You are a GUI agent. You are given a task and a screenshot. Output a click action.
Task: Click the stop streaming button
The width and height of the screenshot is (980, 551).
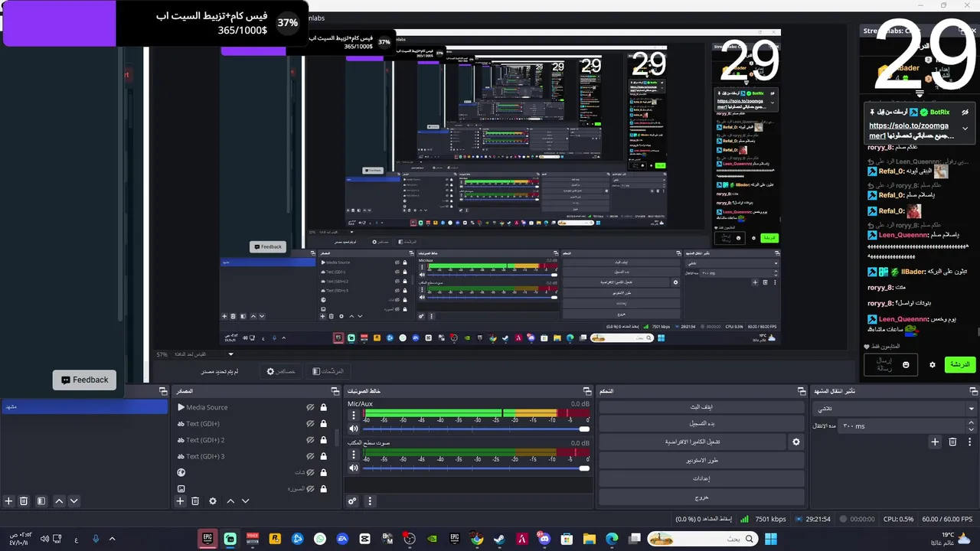click(x=701, y=407)
